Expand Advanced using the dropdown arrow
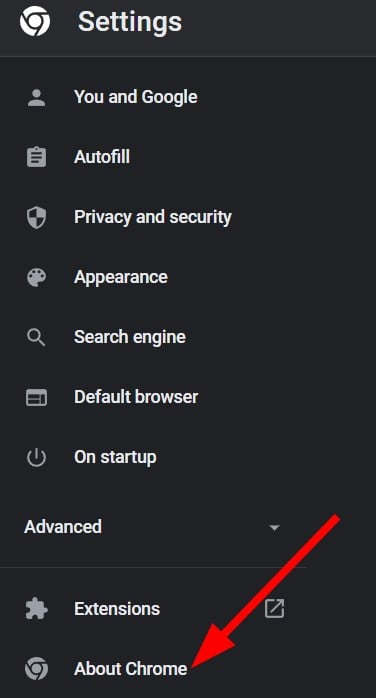 click(275, 528)
